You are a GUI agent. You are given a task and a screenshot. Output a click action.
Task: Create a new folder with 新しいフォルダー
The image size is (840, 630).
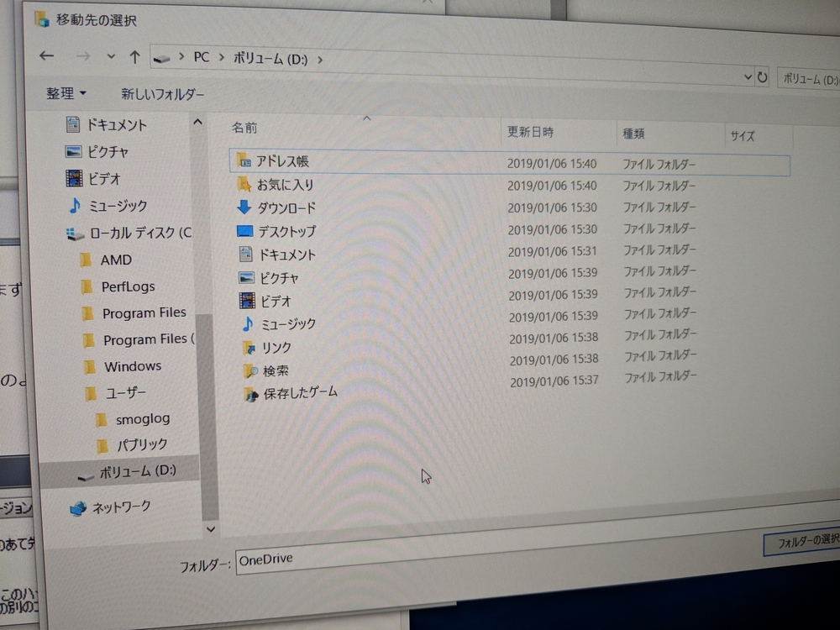pos(162,94)
